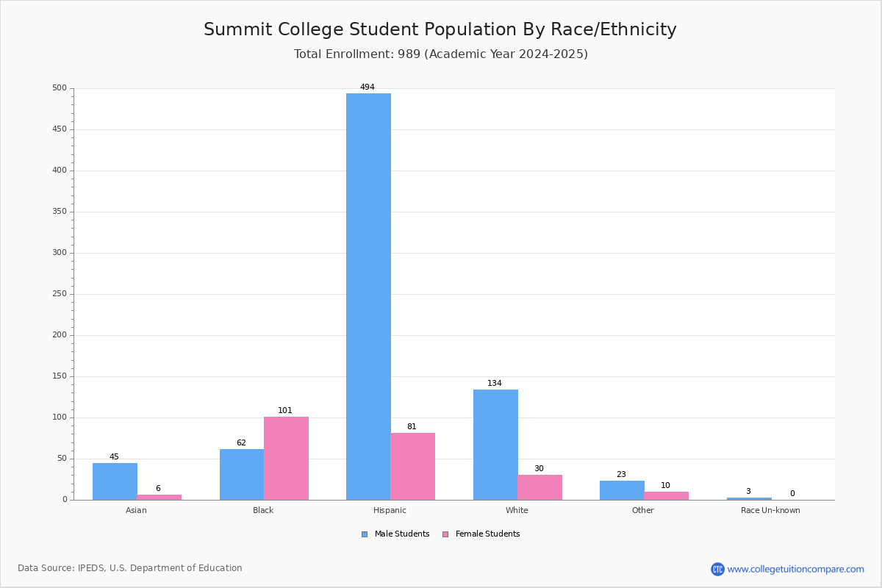Select the Other female bar labeled 10

click(x=667, y=496)
